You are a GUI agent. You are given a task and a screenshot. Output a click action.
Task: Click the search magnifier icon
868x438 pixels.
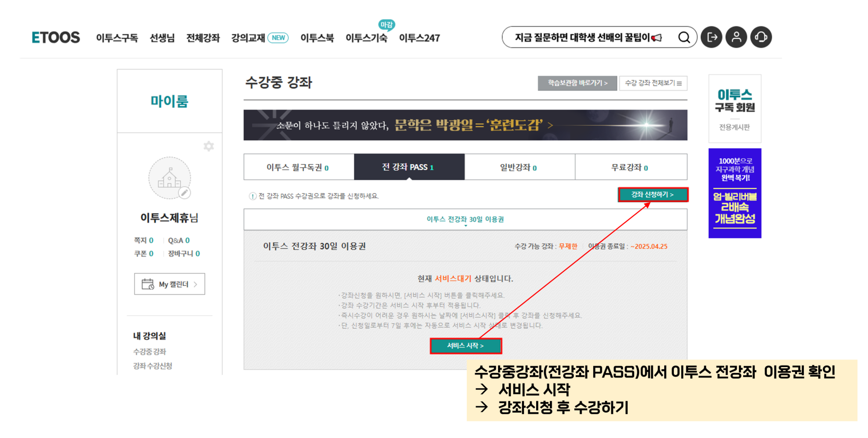[684, 38]
